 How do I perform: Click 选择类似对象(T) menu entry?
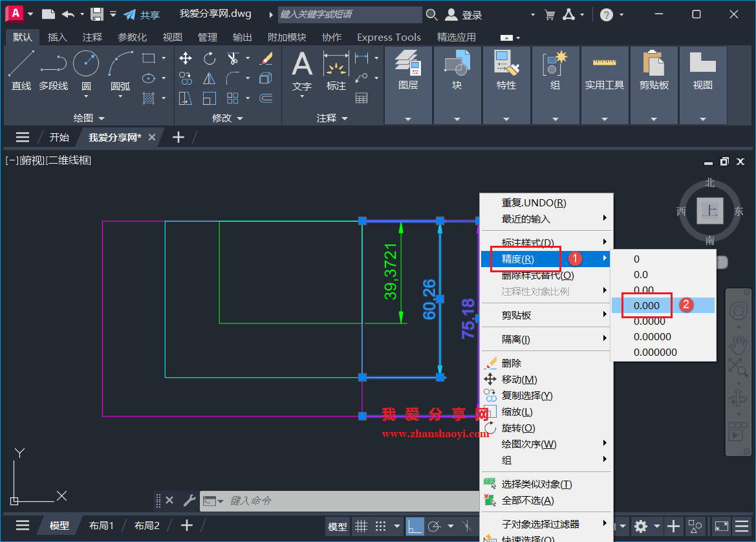[546, 484]
